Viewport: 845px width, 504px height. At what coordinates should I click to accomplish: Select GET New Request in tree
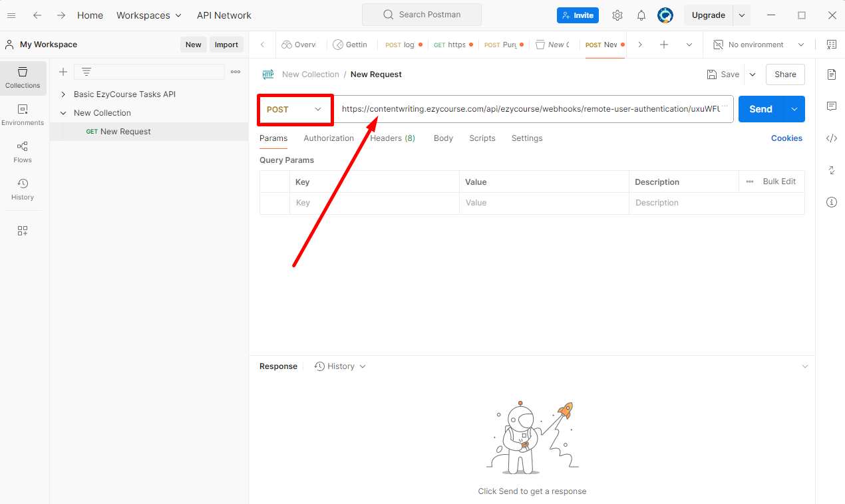(x=149, y=132)
